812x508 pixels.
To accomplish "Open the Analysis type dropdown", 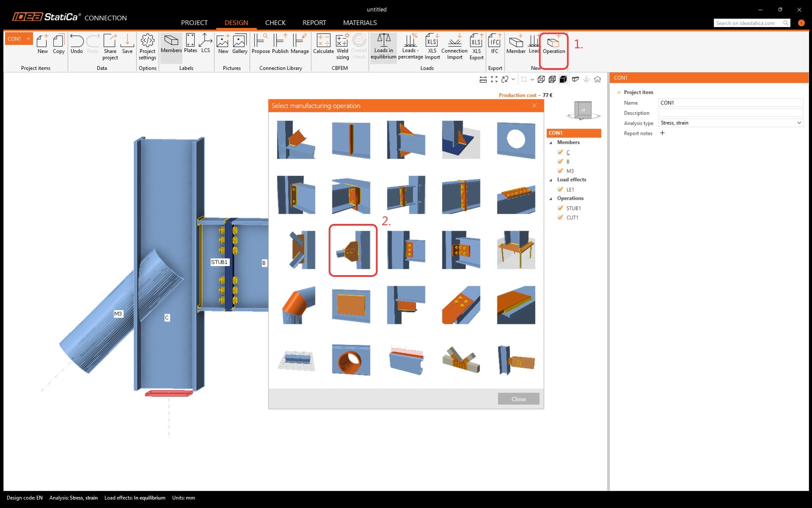I will pyautogui.click(x=730, y=123).
